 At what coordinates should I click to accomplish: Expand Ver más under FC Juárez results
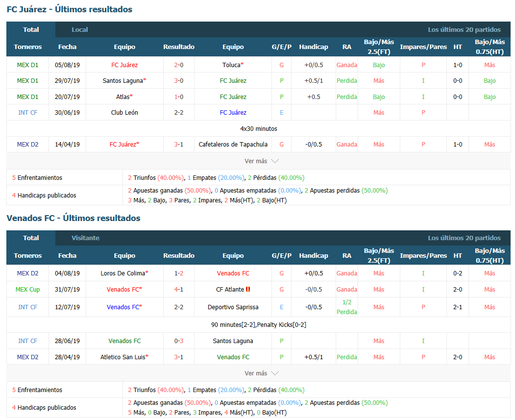tap(262, 161)
